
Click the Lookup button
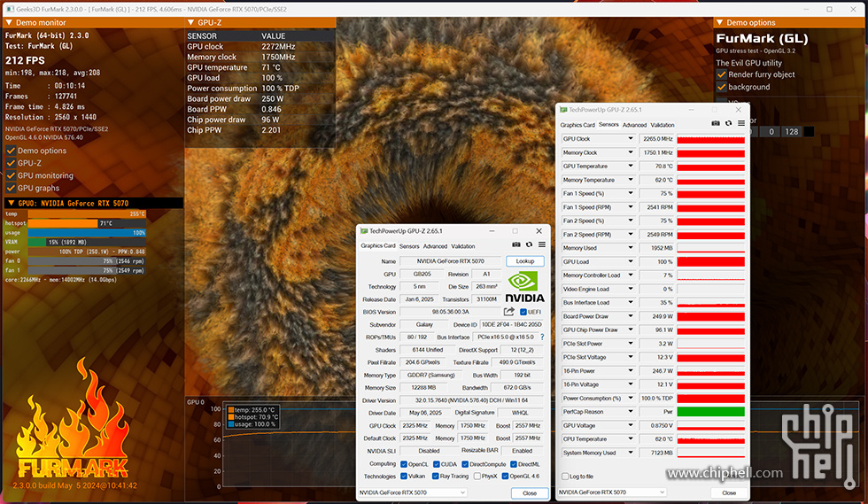coord(524,261)
